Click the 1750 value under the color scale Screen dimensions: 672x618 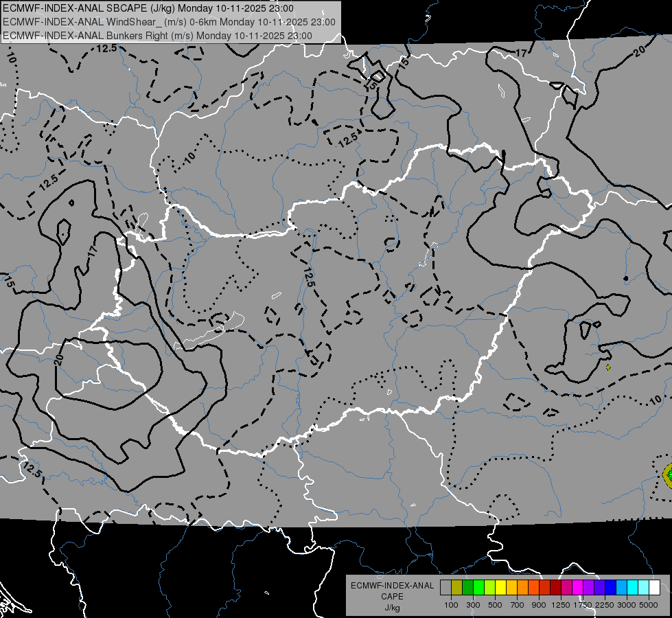point(583,605)
